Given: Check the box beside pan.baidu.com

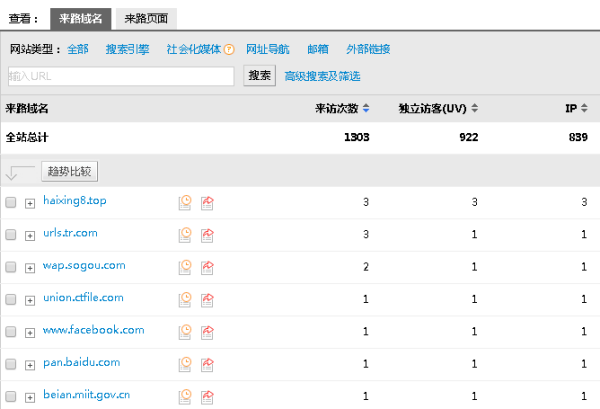Looking at the screenshot, I should tap(11, 364).
